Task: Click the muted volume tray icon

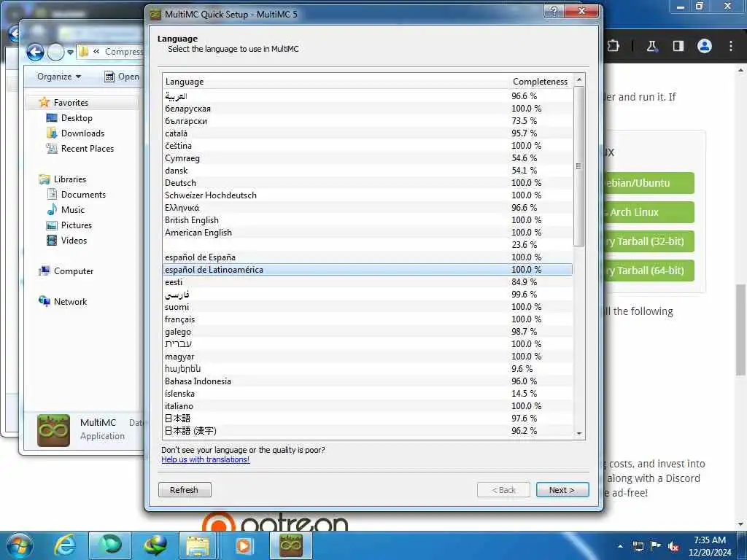Action: point(673,547)
